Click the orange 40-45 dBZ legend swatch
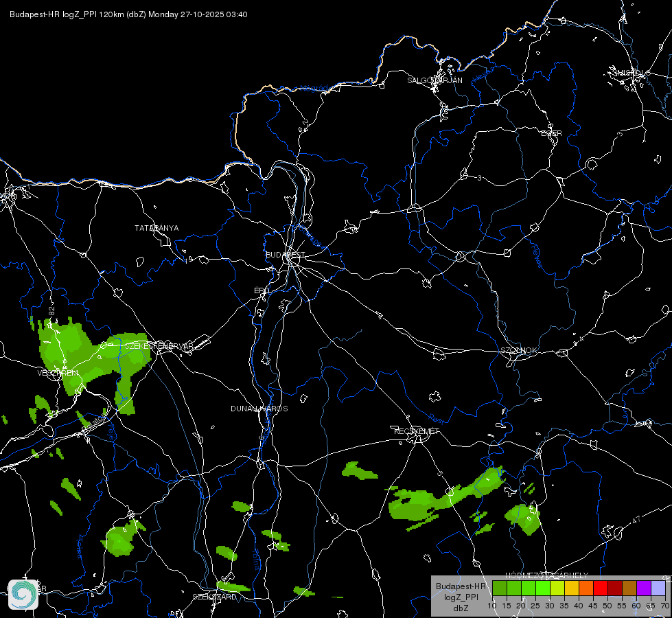The width and height of the screenshot is (672, 618). [586, 588]
